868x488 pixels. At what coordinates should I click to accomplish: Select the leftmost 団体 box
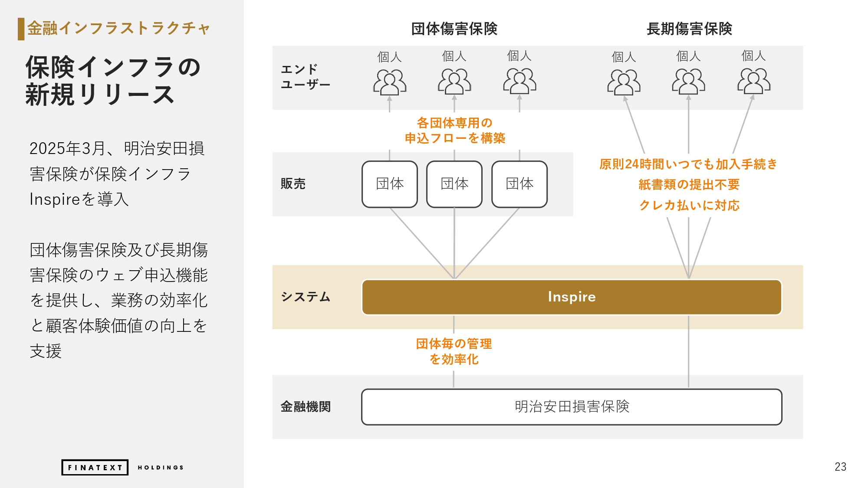click(x=390, y=184)
